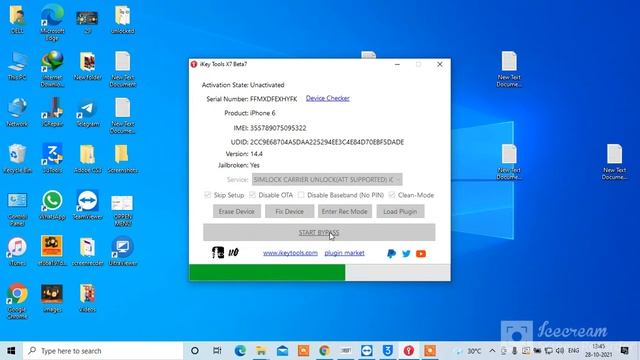The image size is (640, 360).
Task: Click the ENG language indicator
Action: [573, 351]
